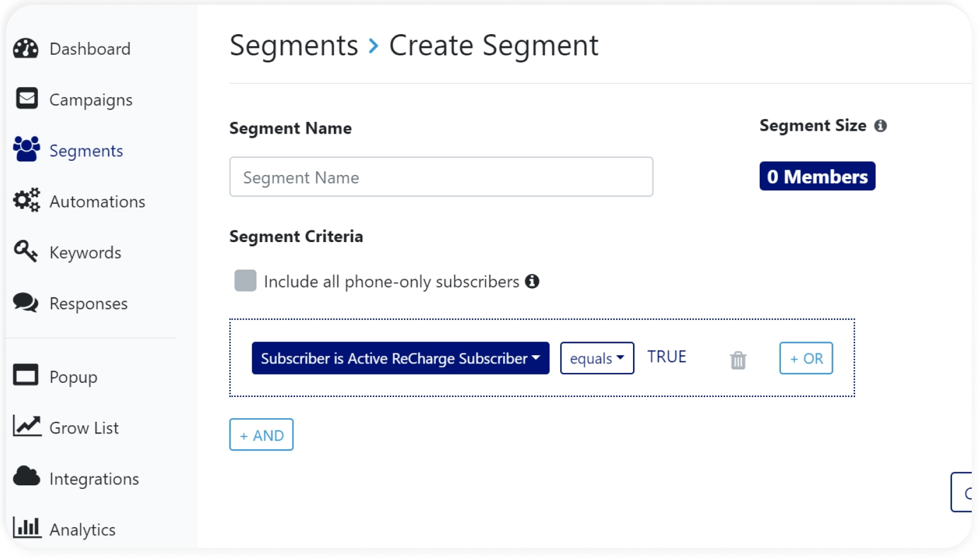Focus the Segment Name input field
Image resolution: width=980 pixels, height=559 pixels.
click(441, 177)
